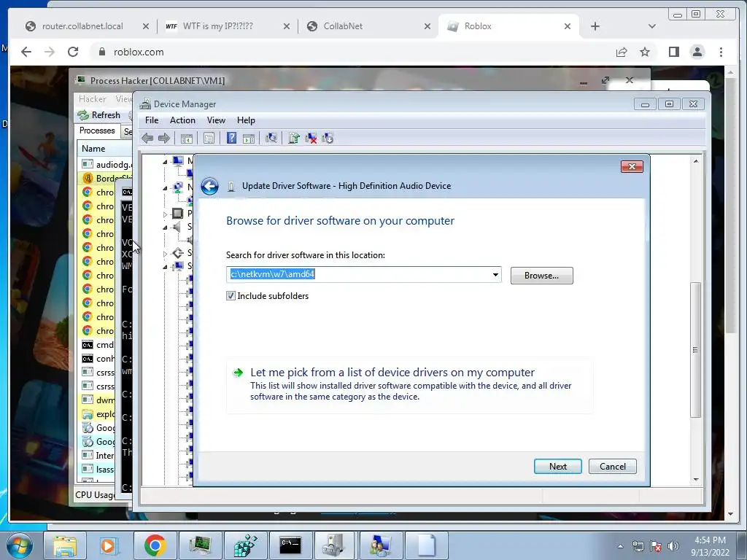Viewport: 747px width, 560px height.
Task: Click the network tray icon
Action: tap(638, 546)
